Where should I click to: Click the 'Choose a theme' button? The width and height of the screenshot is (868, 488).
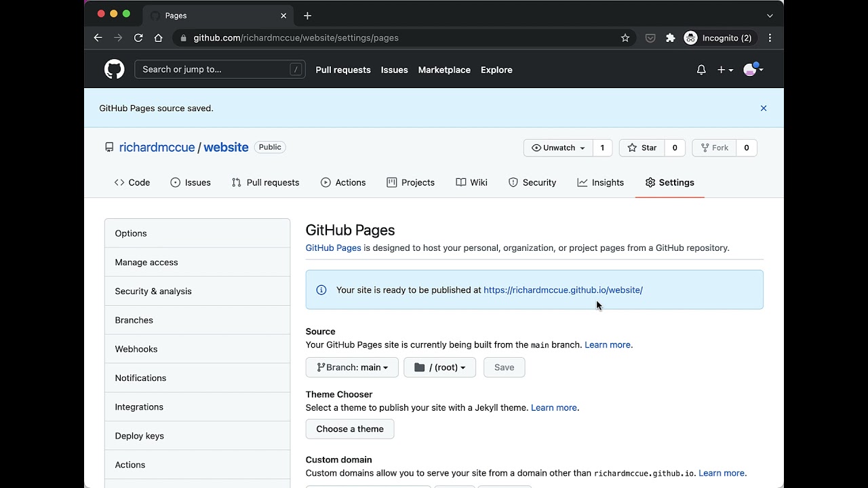(350, 429)
